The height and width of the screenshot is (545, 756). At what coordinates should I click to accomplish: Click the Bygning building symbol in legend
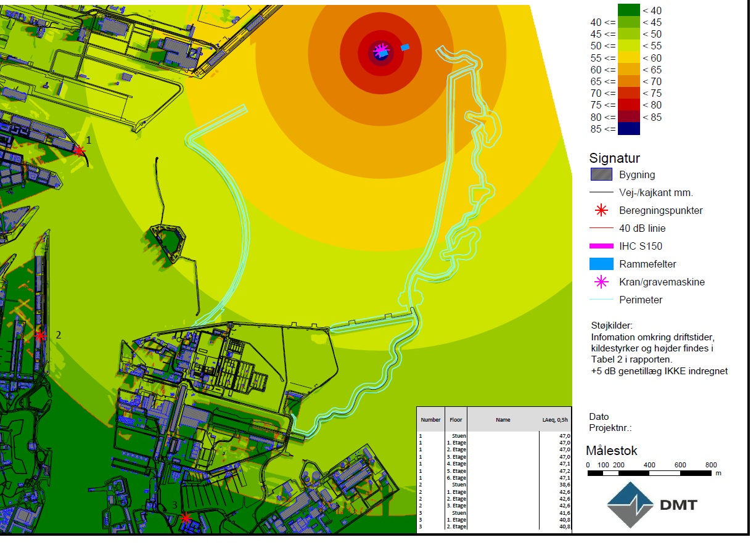(x=601, y=174)
